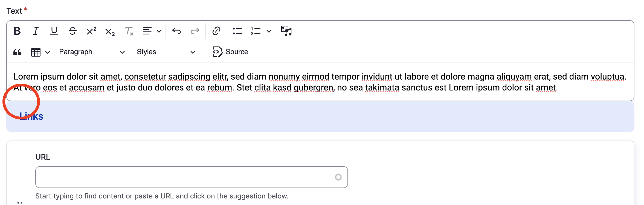This screenshot has height=205, width=644.
Task: Insert a media embed
Action: coord(286,31)
